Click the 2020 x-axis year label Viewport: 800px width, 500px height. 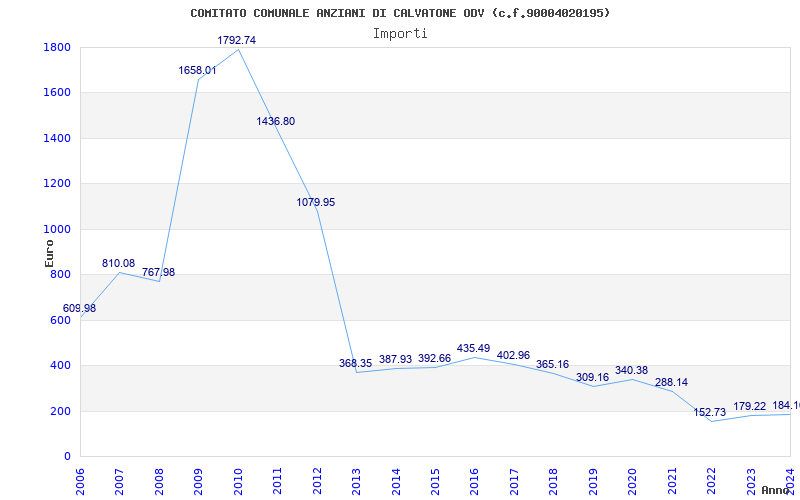pyautogui.click(x=632, y=481)
